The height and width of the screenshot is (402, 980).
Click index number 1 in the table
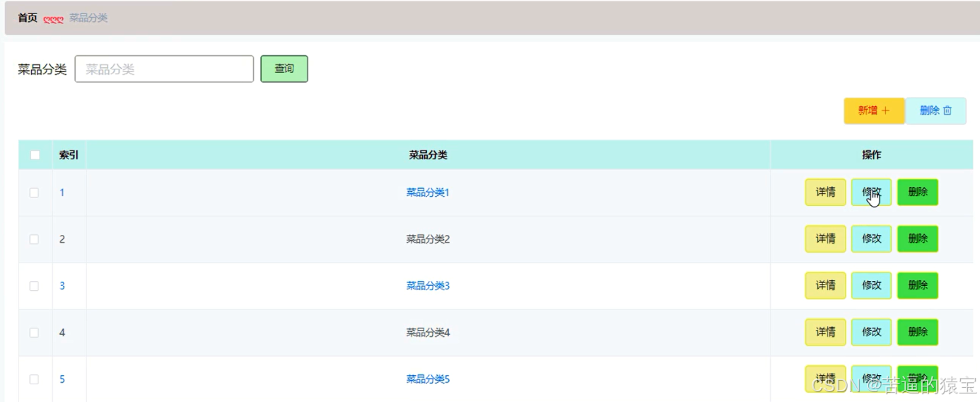[62, 193]
